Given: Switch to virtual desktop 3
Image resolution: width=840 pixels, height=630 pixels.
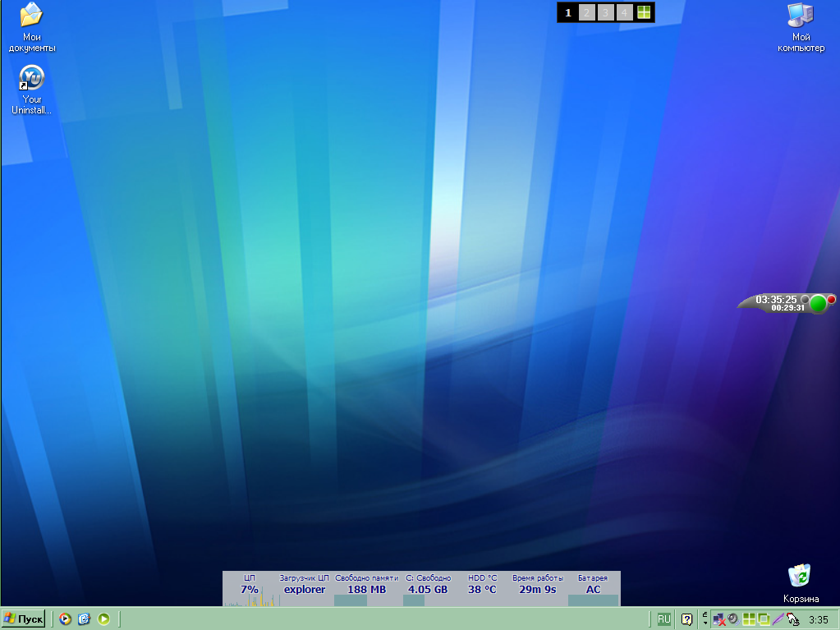Looking at the screenshot, I should 605,12.
